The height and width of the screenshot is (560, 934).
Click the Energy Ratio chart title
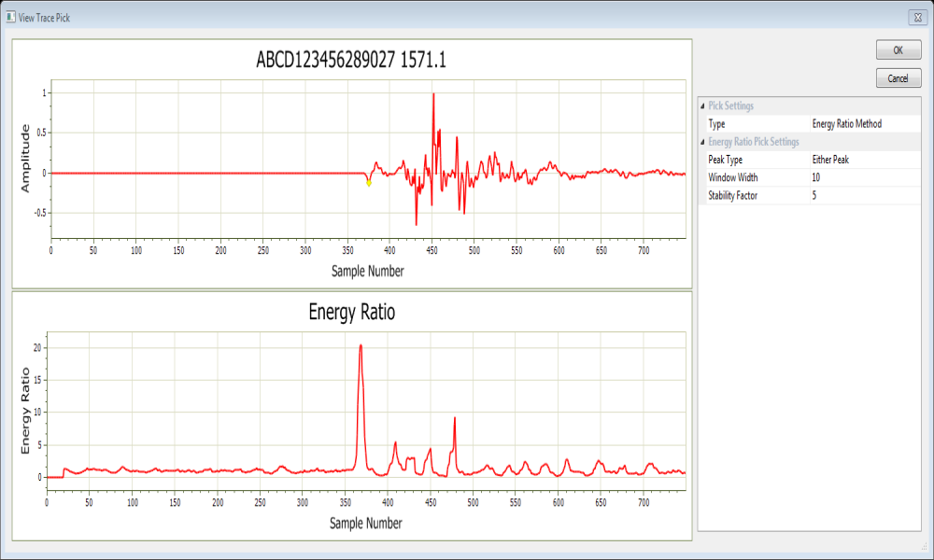tap(351, 313)
